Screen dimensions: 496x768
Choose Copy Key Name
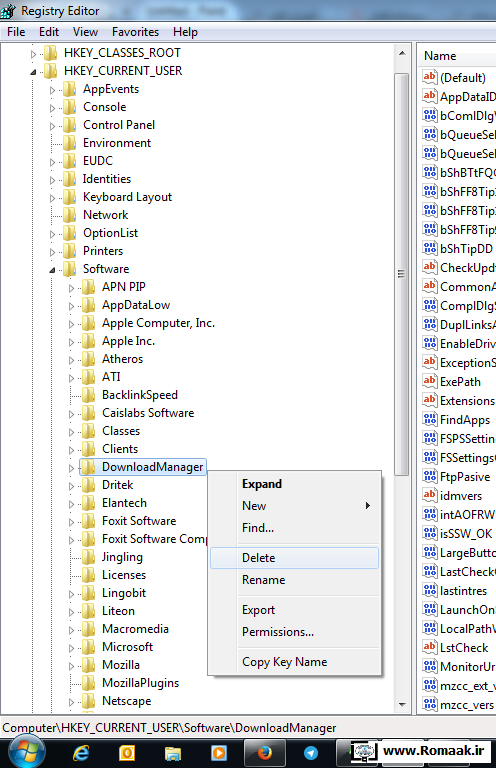click(x=294, y=662)
